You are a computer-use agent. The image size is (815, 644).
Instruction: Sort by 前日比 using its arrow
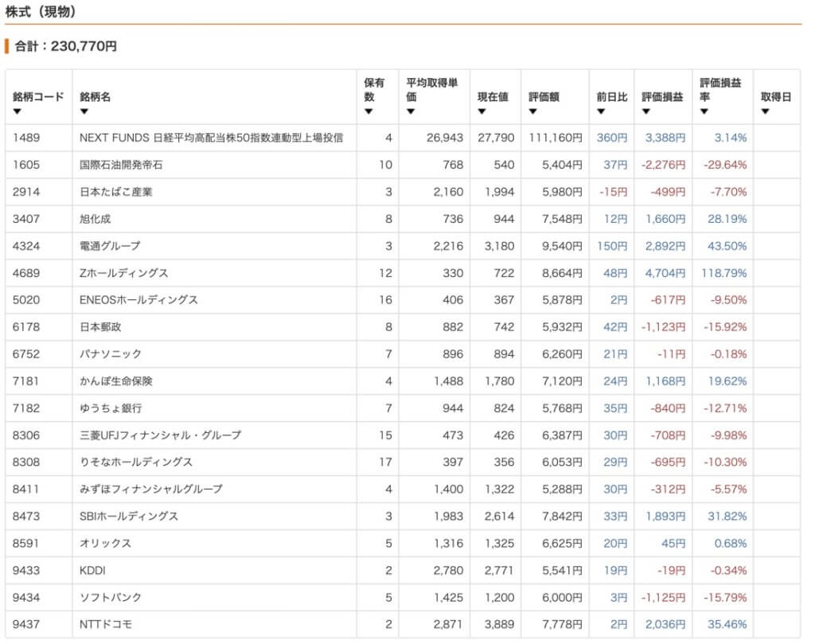(601, 111)
